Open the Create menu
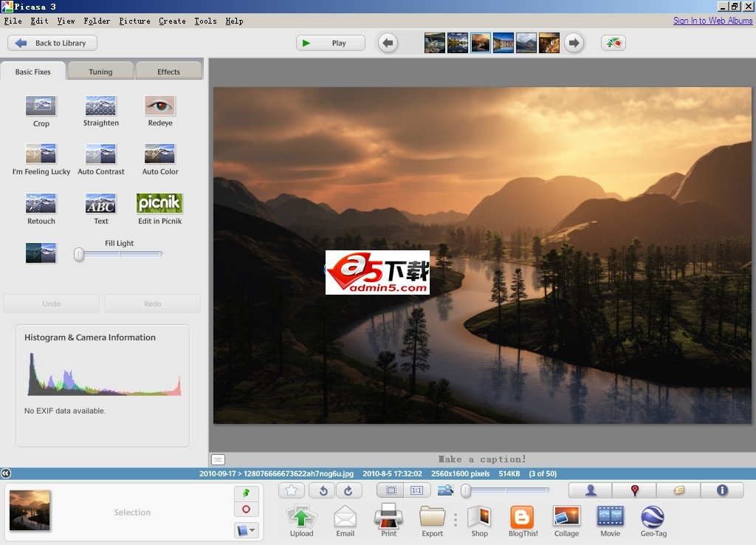 coord(172,21)
